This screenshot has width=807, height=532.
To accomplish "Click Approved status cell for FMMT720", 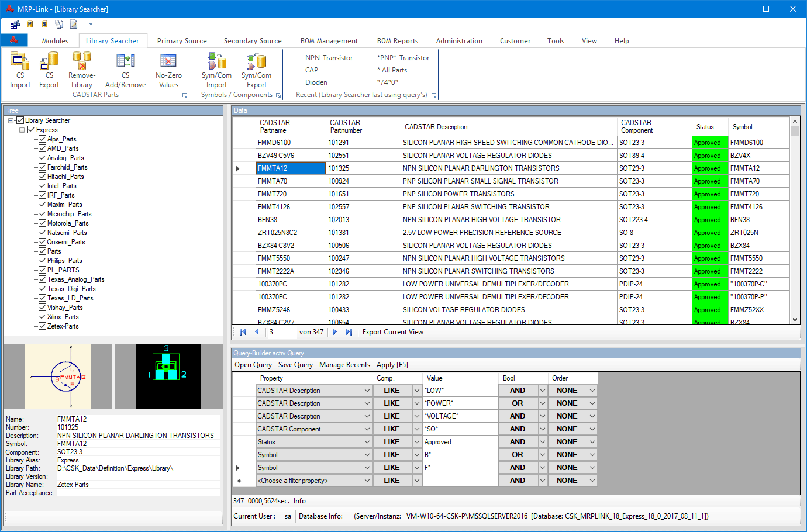I will coord(710,194).
